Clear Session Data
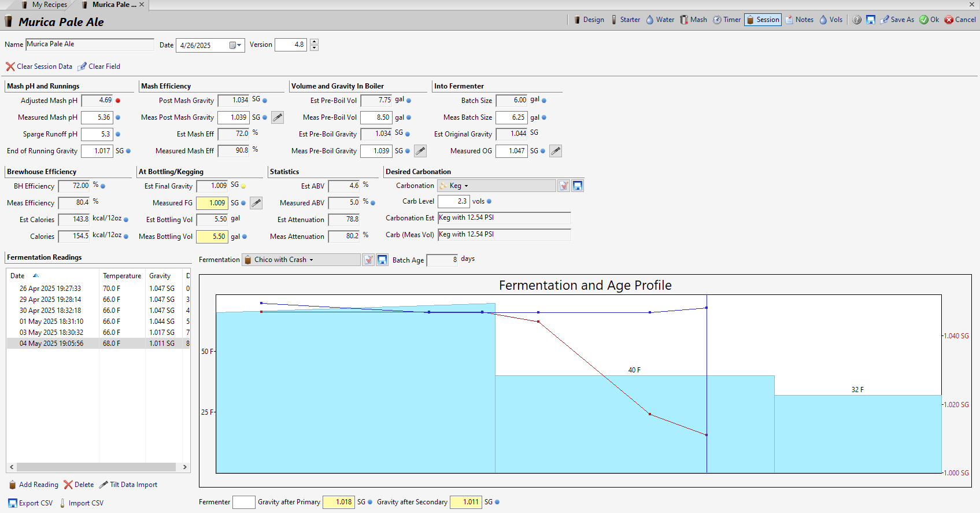The image size is (980, 513). (x=39, y=67)
